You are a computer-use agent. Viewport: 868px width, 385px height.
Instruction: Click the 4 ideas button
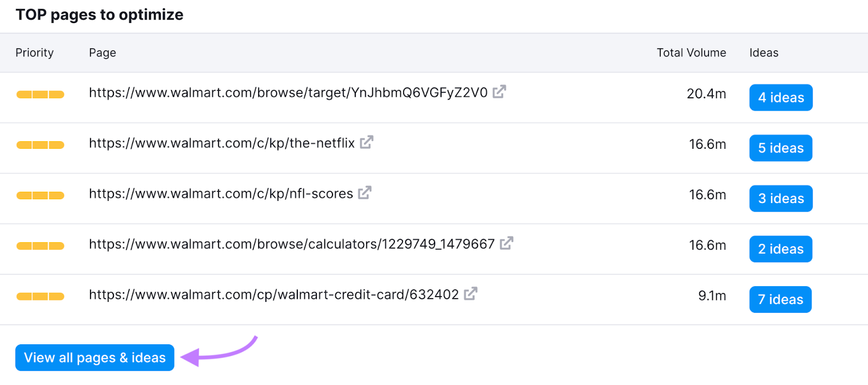pyautogui.click(x=781, y=98)
